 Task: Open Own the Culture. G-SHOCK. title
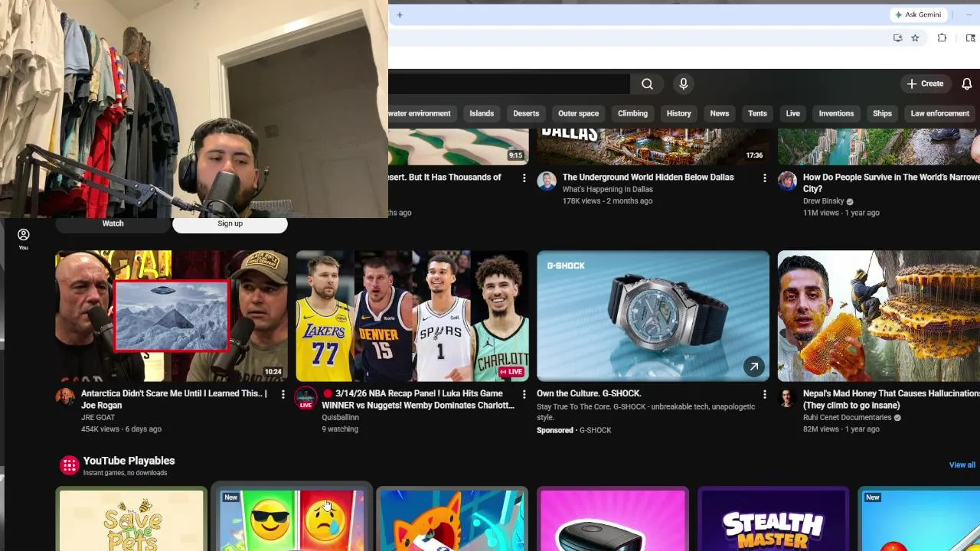click(x=589, y=393)
